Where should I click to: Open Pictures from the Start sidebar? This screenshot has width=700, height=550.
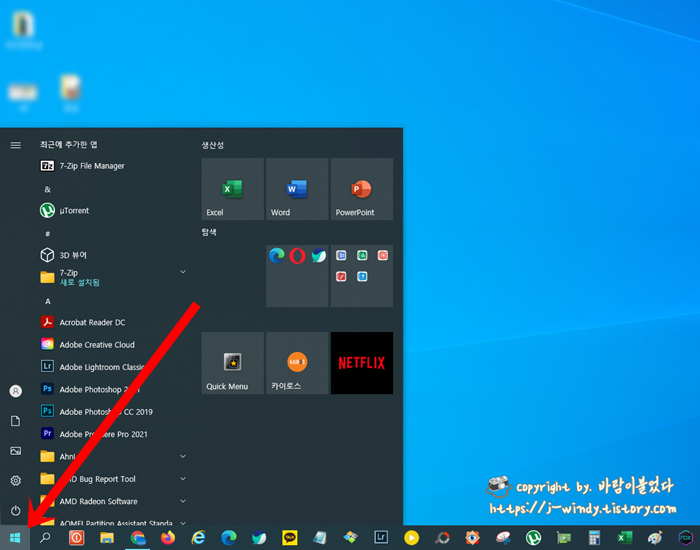pyautogui.click(x=16, y=451)
